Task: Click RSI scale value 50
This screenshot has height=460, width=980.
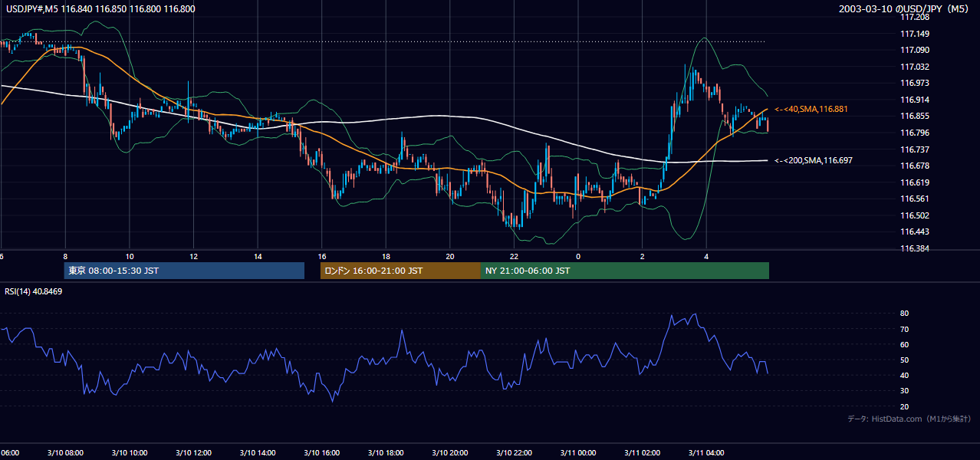Action: click(904, 360)
